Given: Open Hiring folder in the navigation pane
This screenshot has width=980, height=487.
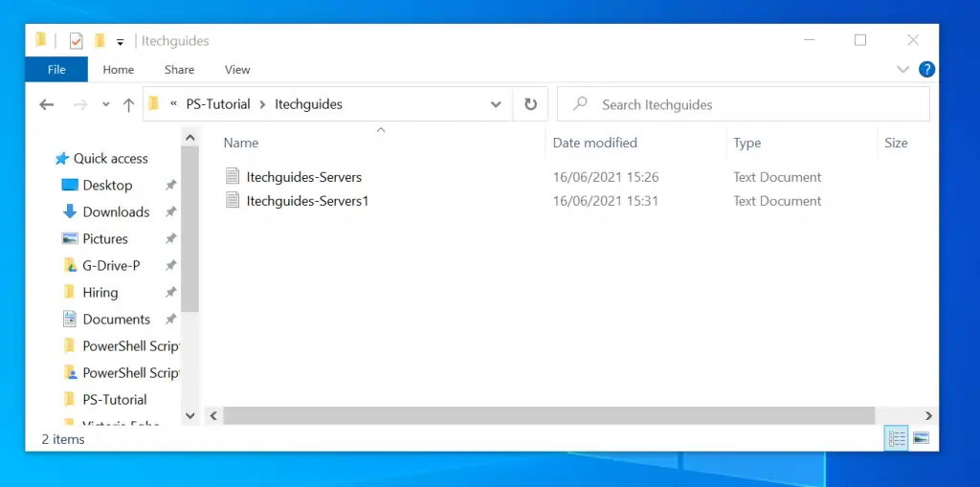Looking at the screenshot, I should (x=100, y=293).
